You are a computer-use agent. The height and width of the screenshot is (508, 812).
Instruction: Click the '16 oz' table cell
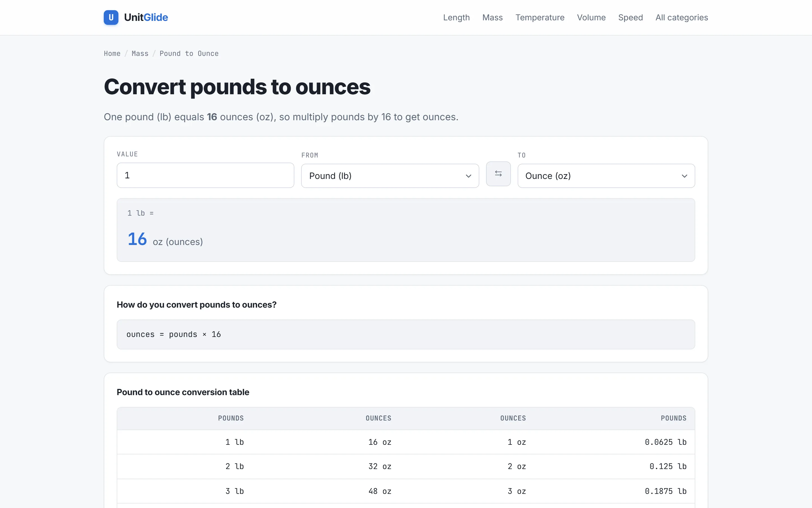[x=380, y=442]
